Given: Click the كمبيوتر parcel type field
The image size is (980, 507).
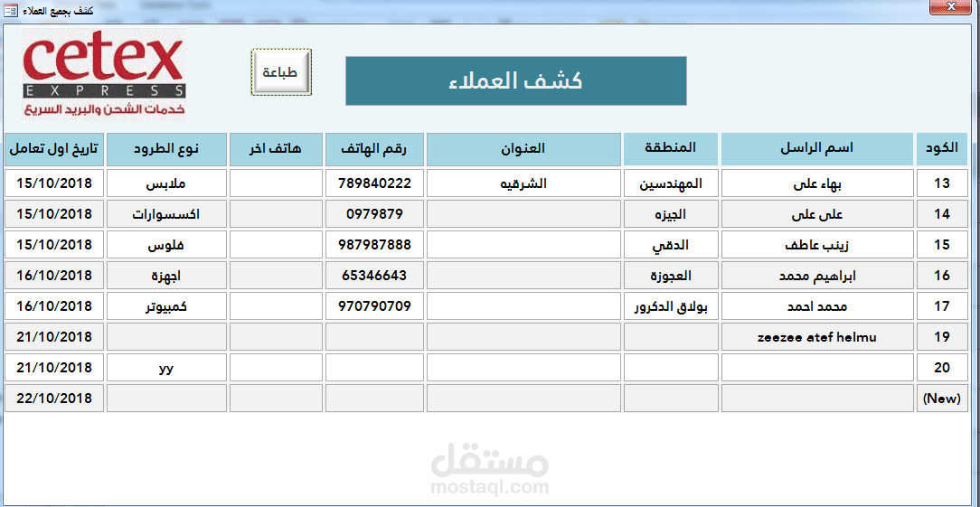Looking at the screenshot, I should 166,305.
